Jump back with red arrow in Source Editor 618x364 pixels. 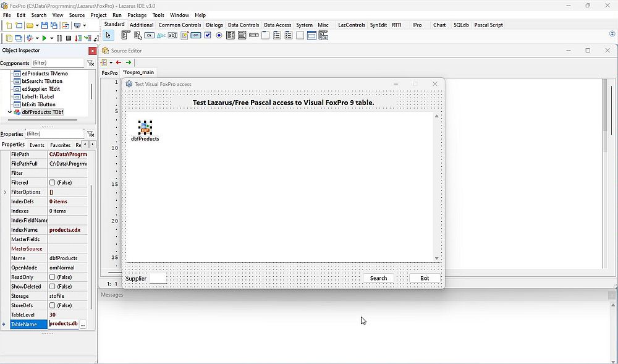(x=119, y=62)
